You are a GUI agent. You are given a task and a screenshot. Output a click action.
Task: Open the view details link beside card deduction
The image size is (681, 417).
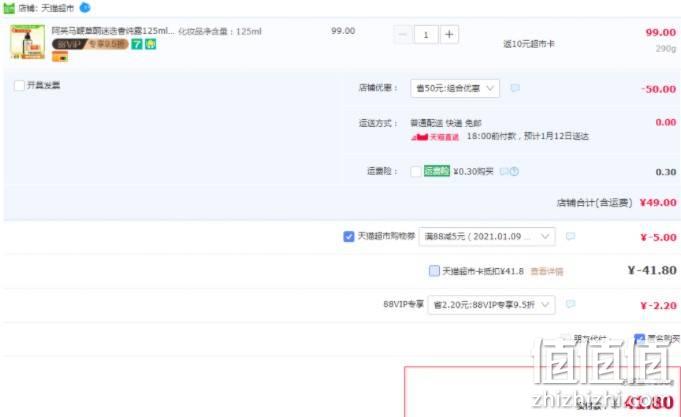pos(547,271)
